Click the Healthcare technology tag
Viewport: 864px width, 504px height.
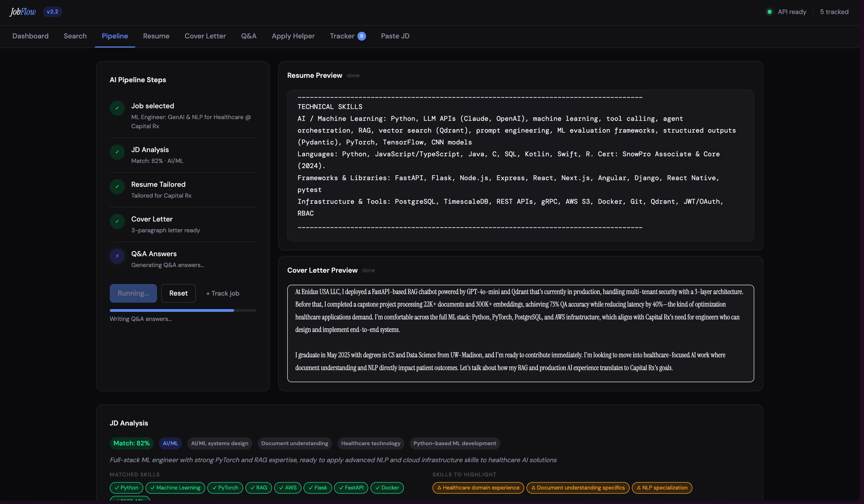pyautogui.click(x=371, y=443)
